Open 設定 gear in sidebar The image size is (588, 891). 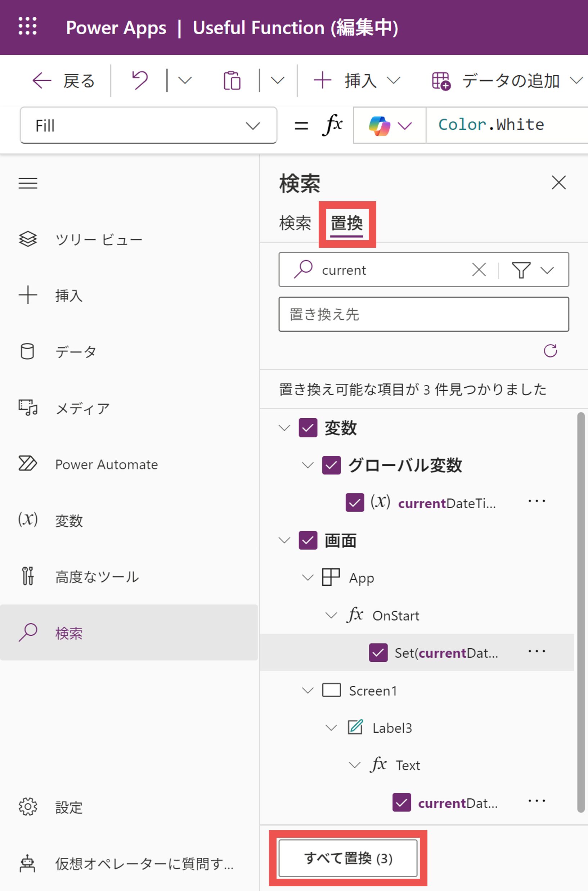click(x=28, y=807)
